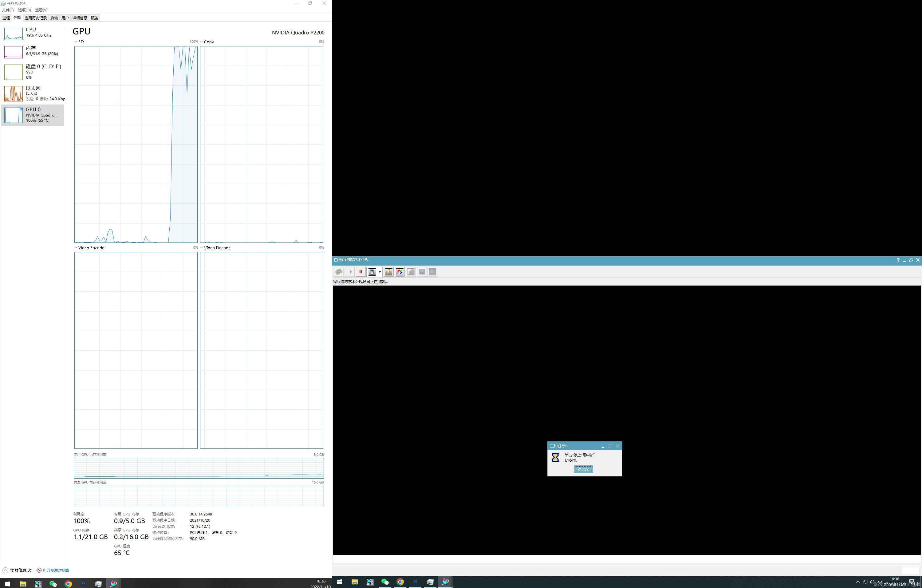Select the CPU performance item
The width and height of the screenshot is (922, 588).
(x=33, y=33)
